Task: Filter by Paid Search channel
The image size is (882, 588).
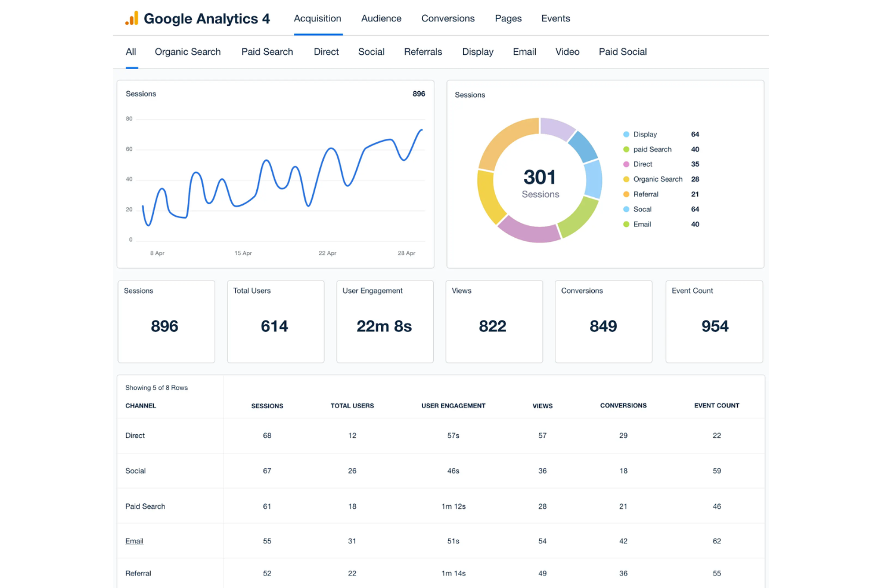Action: [267, 52]
